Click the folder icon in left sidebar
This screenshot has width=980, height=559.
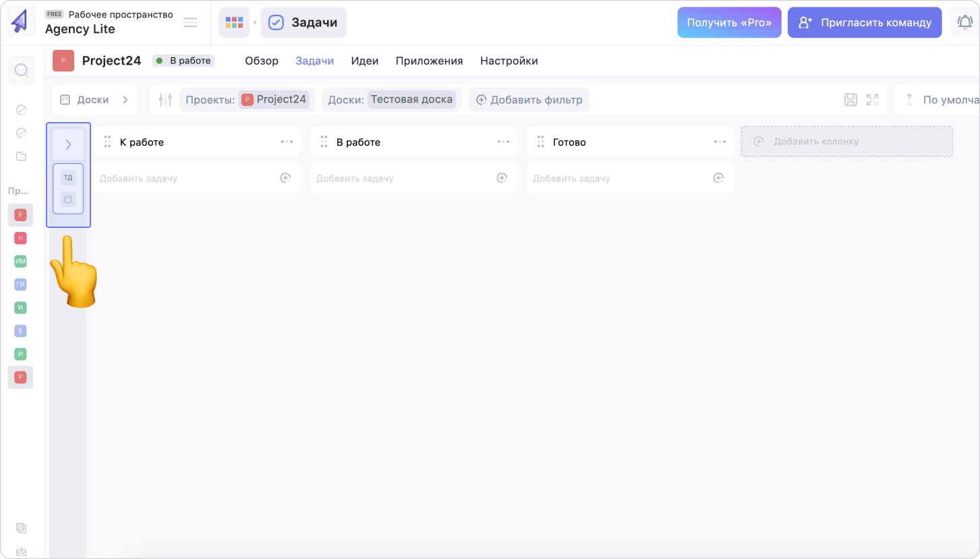click(x=21, y=156)
